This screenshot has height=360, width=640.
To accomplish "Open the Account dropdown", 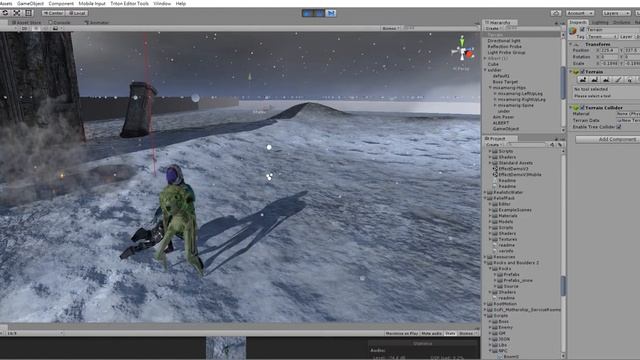I will (580, 13).
